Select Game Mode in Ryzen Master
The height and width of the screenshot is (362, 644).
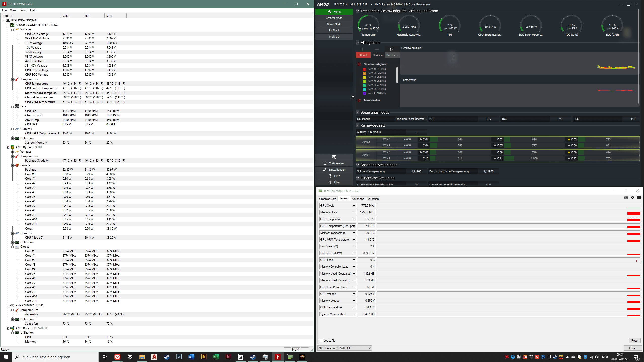tap(334, 24)
